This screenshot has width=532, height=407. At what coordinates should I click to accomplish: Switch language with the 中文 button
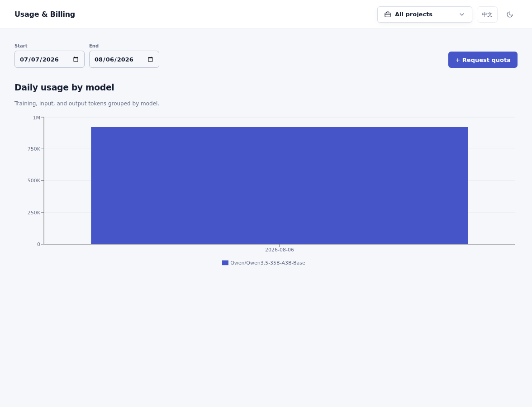[x=487, y=14]
